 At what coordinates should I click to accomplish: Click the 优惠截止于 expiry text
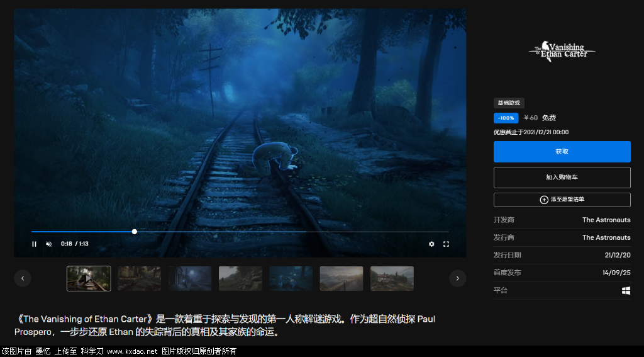531,132
